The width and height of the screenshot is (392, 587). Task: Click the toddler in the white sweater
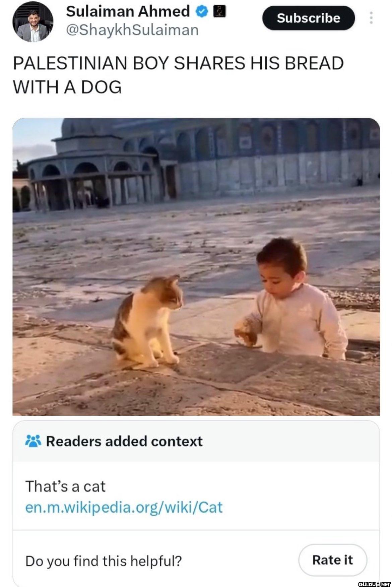(291, 298)
